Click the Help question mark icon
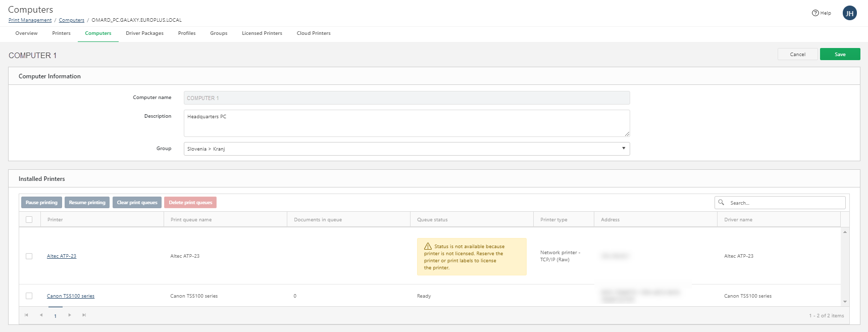Viewport: 868px width, 332px height. pyautogui.click(x=815, y=13)
